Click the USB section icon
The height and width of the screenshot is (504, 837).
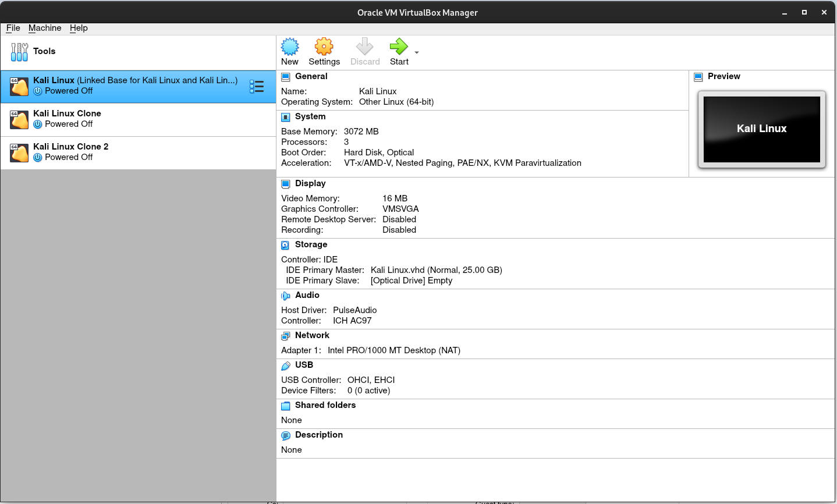[x=285, y=365]
